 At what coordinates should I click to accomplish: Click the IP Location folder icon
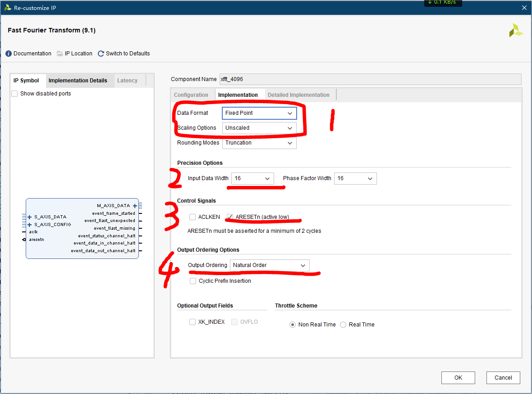coord(59,53)
